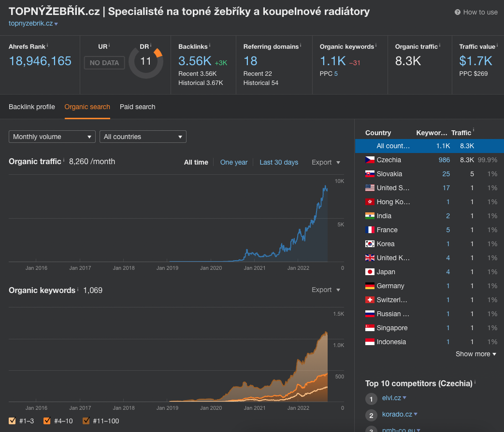Open the All countries dropdown
This screenshot has height=432, width=504.
(143, 137)
